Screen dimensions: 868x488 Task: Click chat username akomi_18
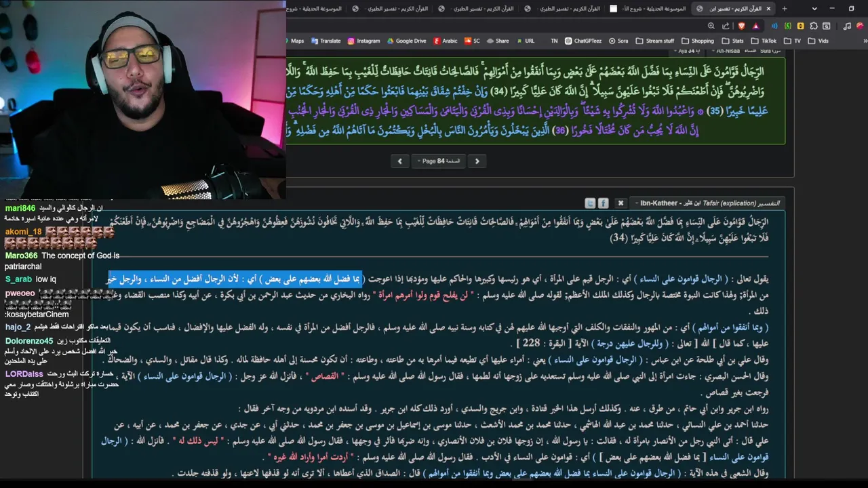pos(23,232)
